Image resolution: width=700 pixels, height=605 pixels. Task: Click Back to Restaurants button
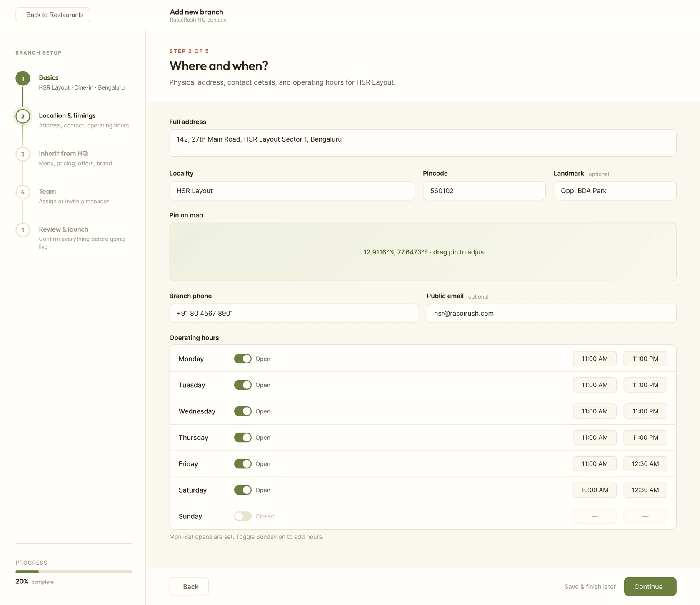[53, 15]
